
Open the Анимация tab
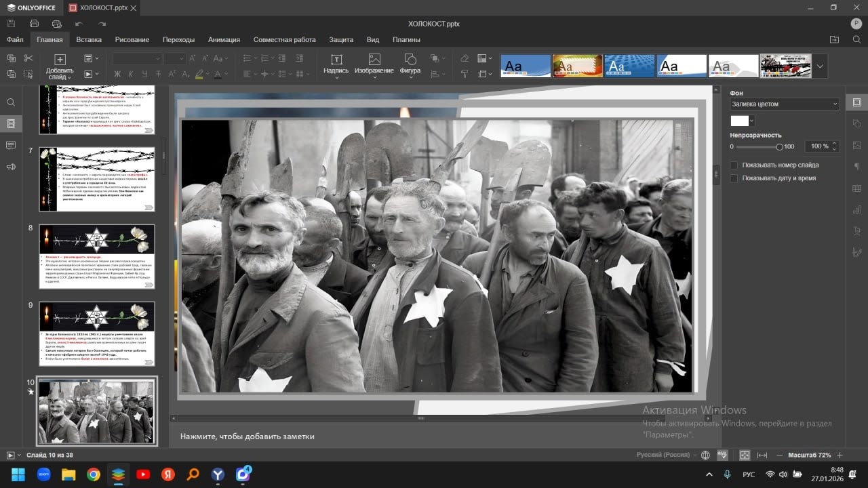(224, 39)
